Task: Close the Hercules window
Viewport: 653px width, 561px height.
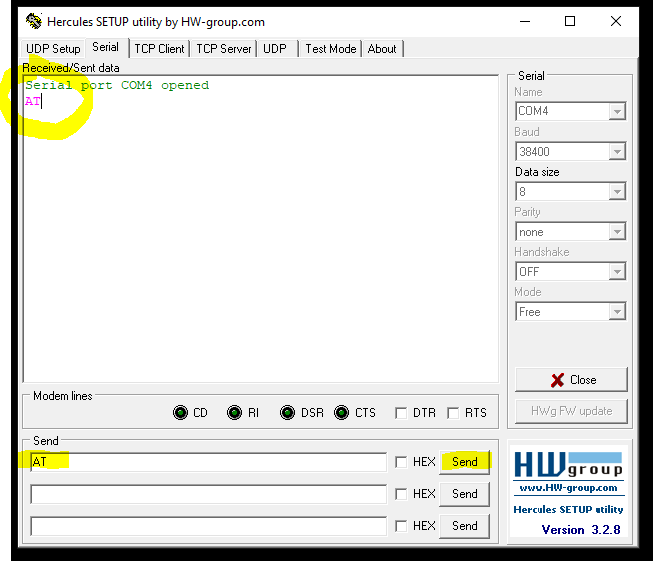Action: tap(616, 21)
